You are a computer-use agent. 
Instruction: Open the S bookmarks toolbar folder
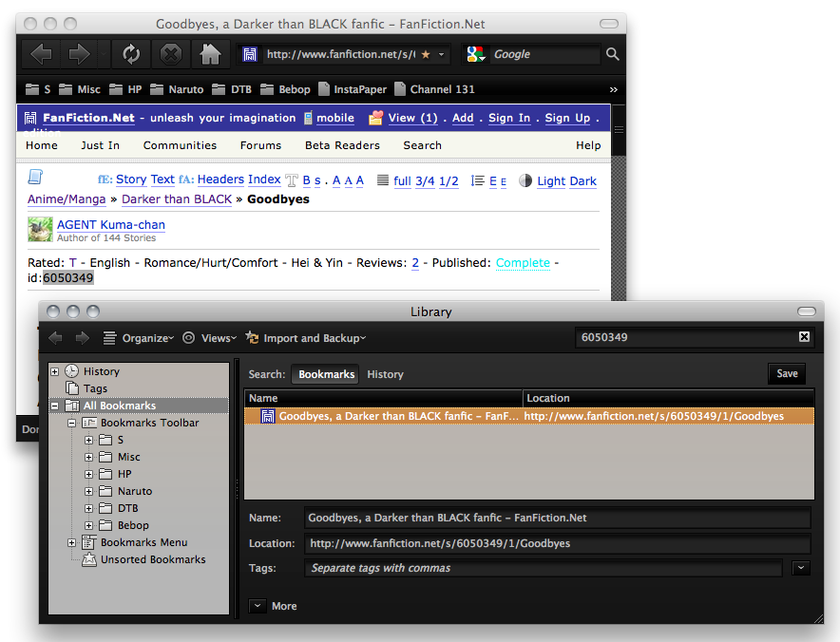(x=38, y=89)
